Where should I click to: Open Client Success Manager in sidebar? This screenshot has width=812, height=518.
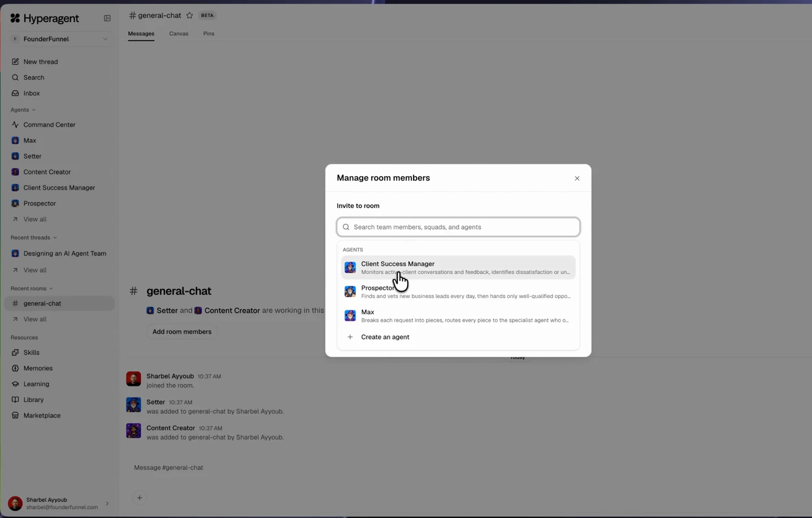tap(60, 187)
